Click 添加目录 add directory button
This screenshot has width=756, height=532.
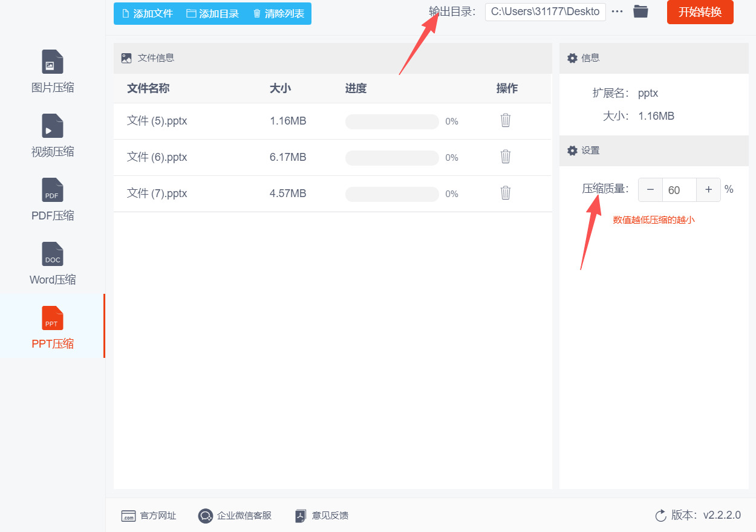(x=213, y=13)
